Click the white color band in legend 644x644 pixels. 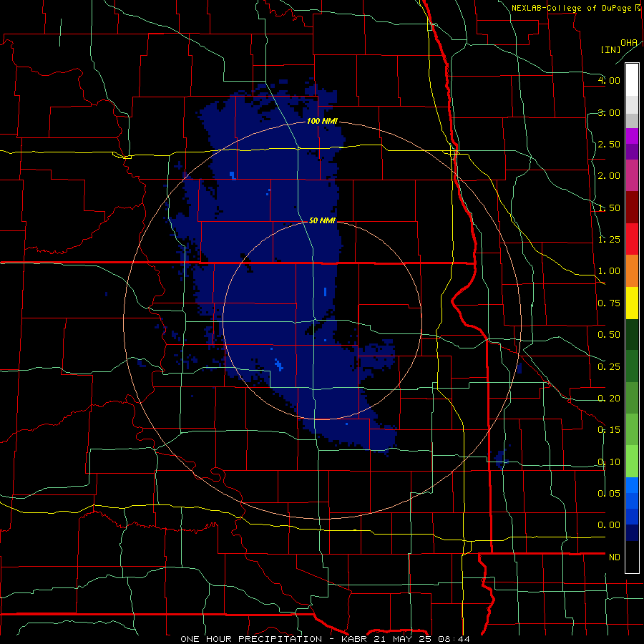632,80
